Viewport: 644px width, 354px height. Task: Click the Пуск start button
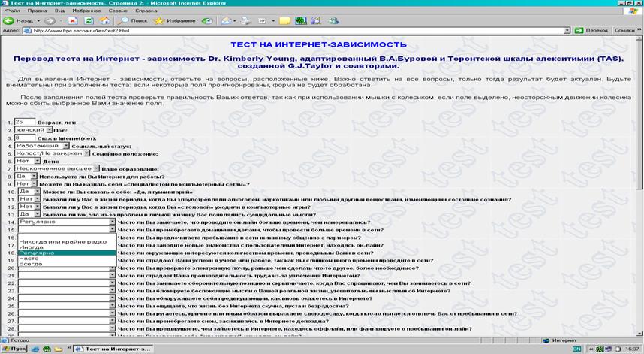click(x=14, y=349)
